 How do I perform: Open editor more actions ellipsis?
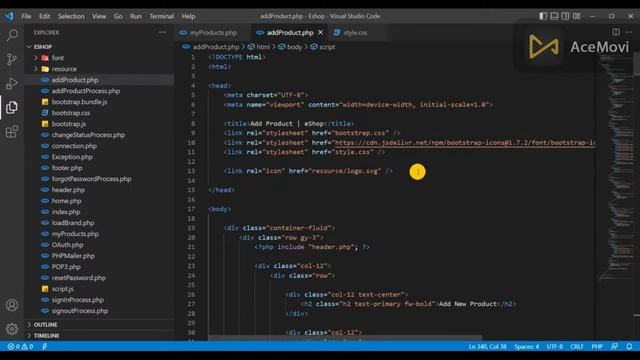point(629,32)
